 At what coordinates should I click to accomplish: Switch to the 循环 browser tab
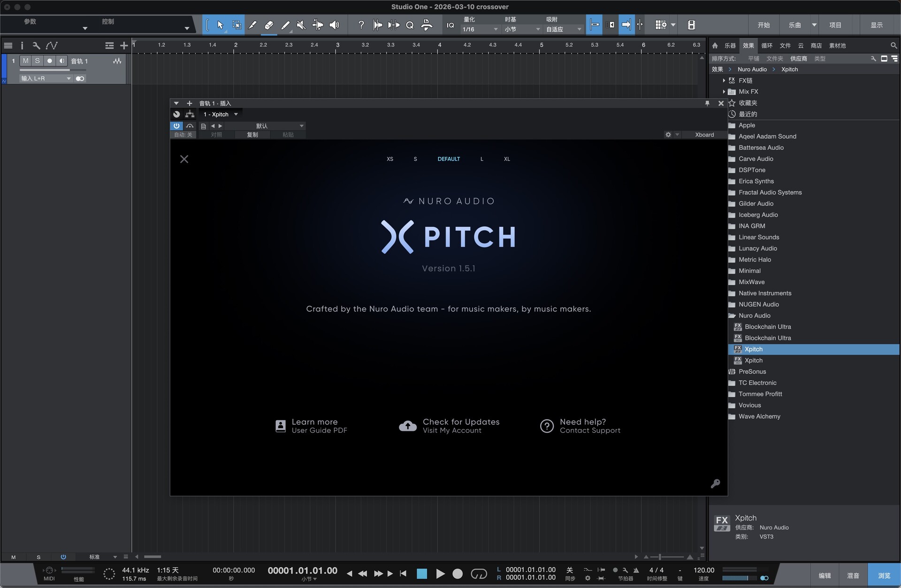coord(766,45)
